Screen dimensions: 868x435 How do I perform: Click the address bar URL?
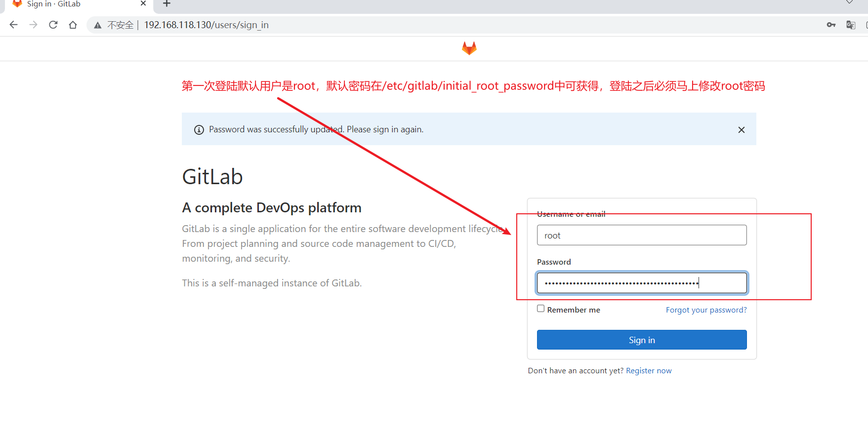pos(206,25)
